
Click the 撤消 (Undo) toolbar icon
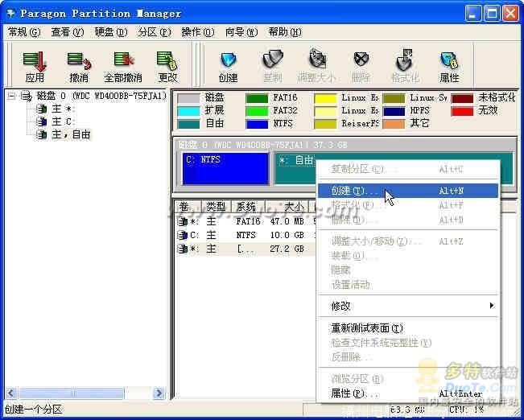point(79,61)
